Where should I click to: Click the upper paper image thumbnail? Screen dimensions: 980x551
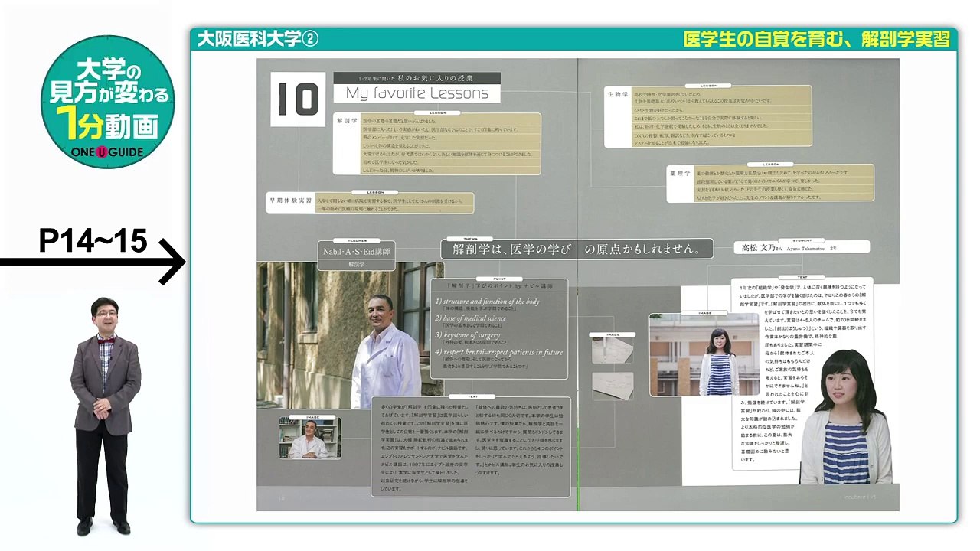[x=612, y=351]
